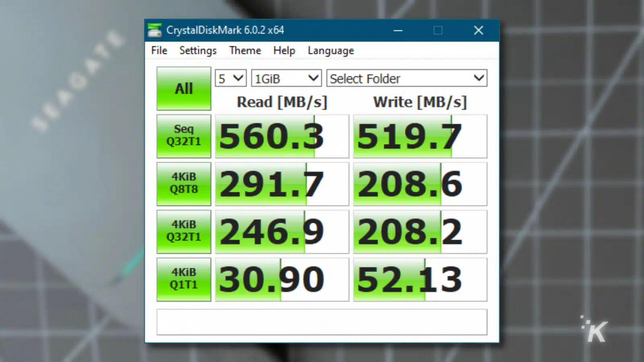Image resolution: width=644 pixels, height=362 pixels.
Task: Open the Language menu
Action: click(330, 50)
